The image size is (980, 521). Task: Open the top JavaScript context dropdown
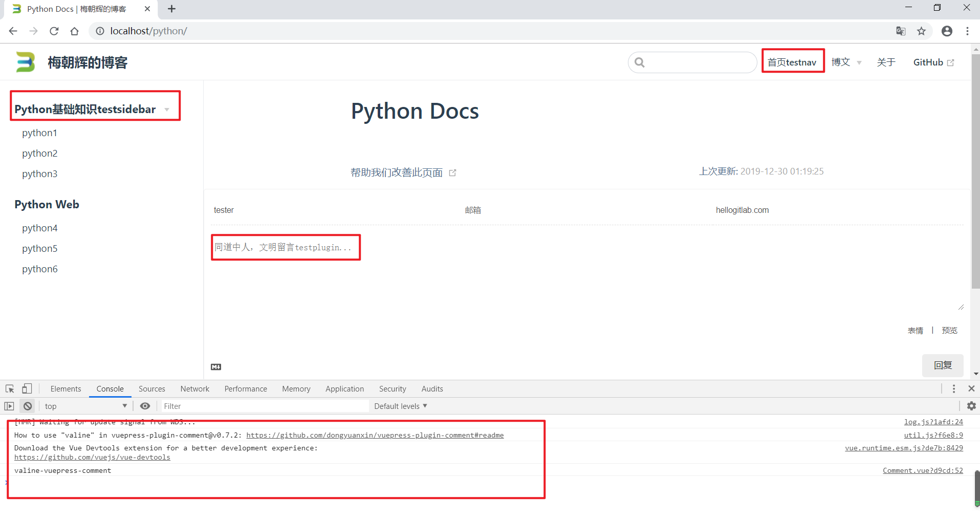click(x=86, y=406)
